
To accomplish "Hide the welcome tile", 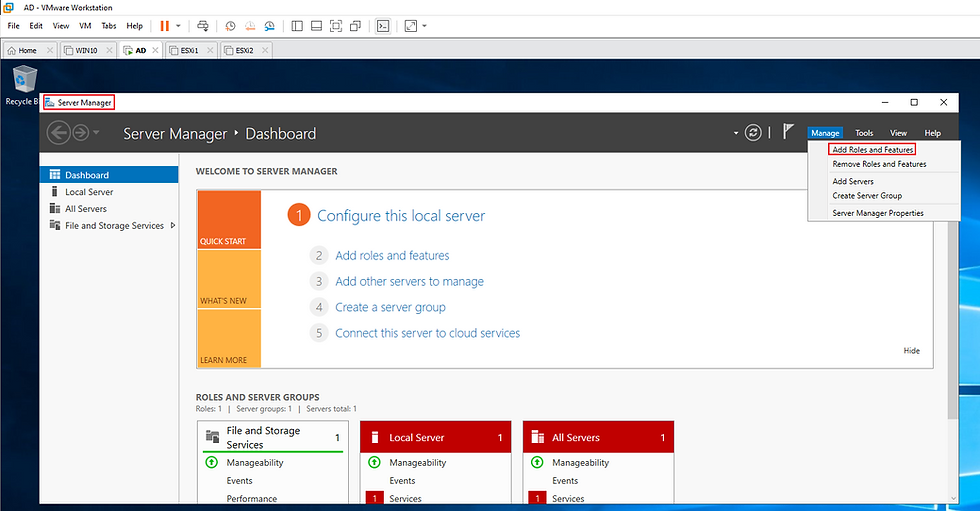I will (x=911, y=351).
